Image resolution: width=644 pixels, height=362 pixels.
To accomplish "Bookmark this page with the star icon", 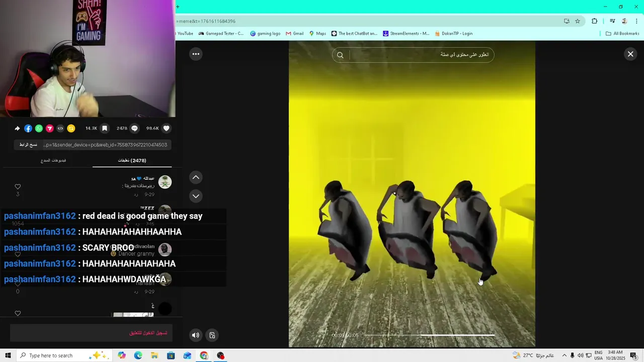I will 578,21.
